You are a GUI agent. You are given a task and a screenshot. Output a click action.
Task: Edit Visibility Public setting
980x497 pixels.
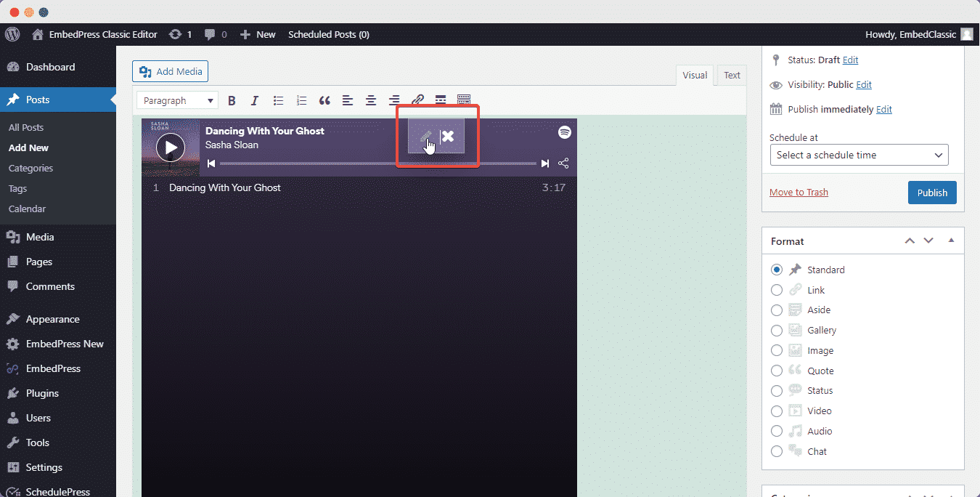864,85
